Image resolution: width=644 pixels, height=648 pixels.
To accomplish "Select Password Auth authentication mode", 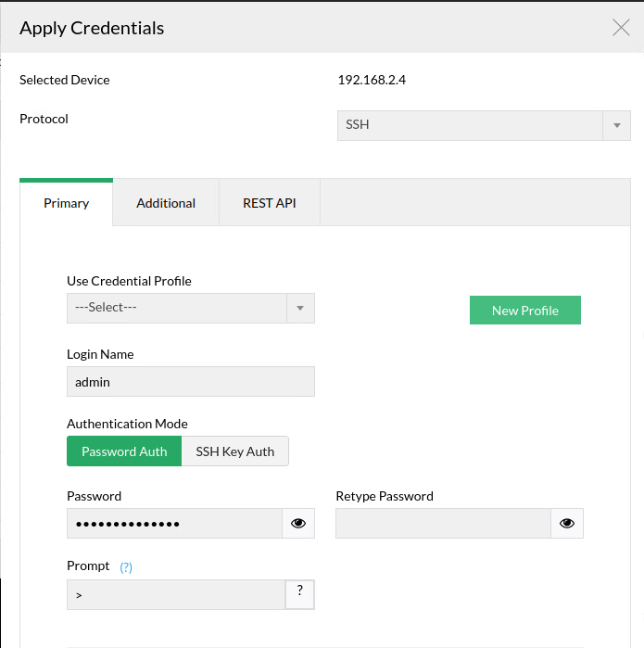I will coord(124,451).
